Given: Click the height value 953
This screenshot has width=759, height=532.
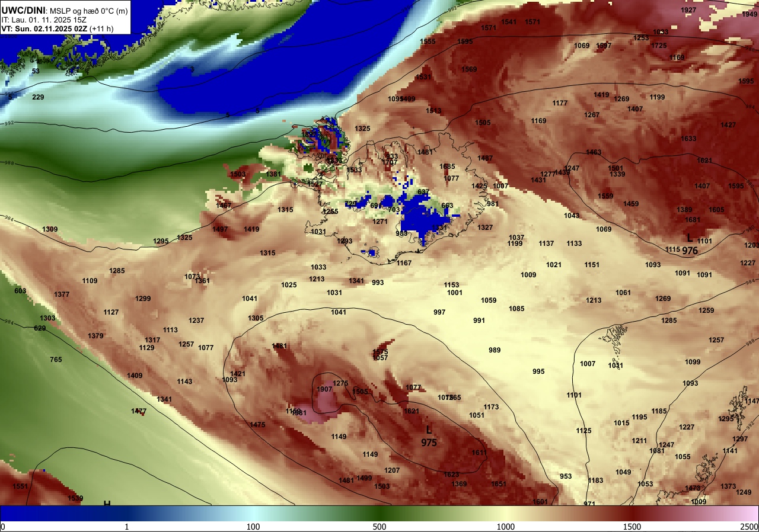Looking at the screenshot, I should tap(566, 476).
